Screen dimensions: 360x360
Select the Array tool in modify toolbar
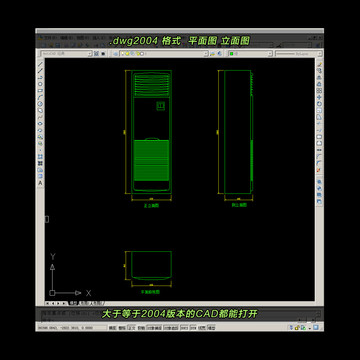click(x=319, y=91)
